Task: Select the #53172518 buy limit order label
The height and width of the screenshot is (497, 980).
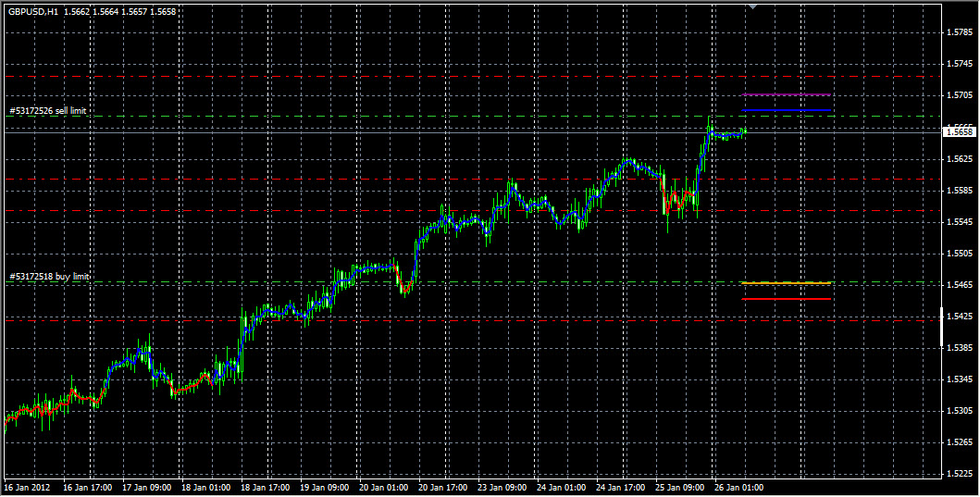Action: coord(49,277)
